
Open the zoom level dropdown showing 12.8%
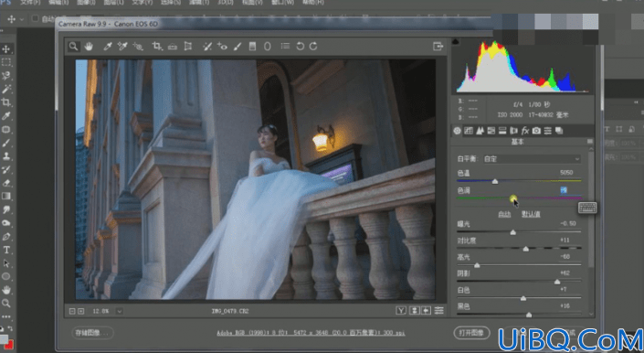point(119,311)
